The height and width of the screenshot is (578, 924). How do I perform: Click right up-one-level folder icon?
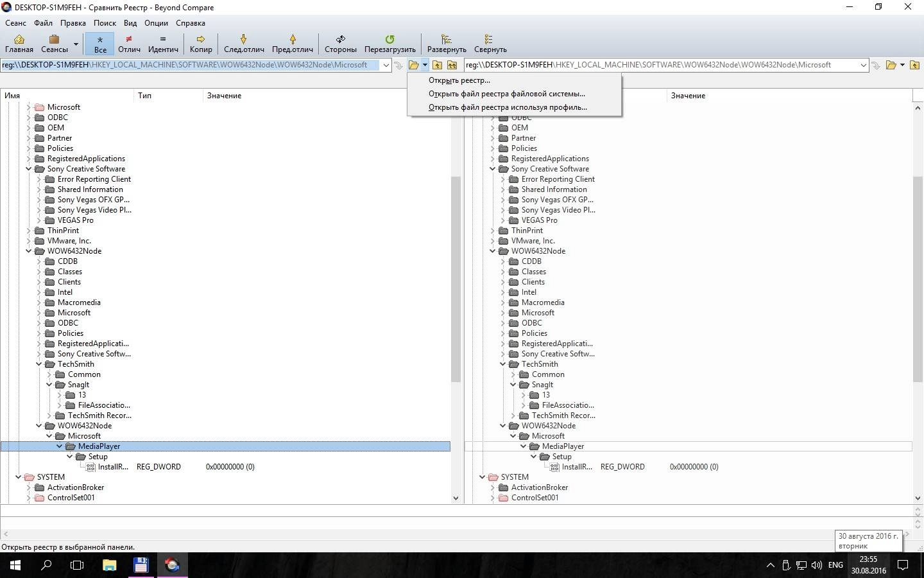point(914,65)
